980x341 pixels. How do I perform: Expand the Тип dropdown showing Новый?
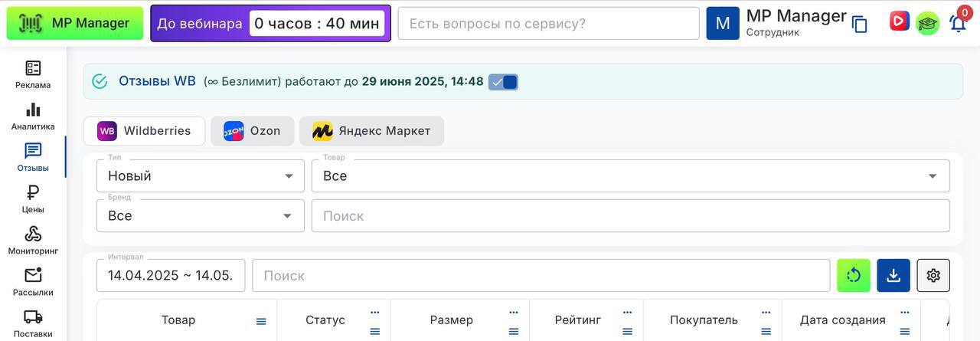click(200, 175)
